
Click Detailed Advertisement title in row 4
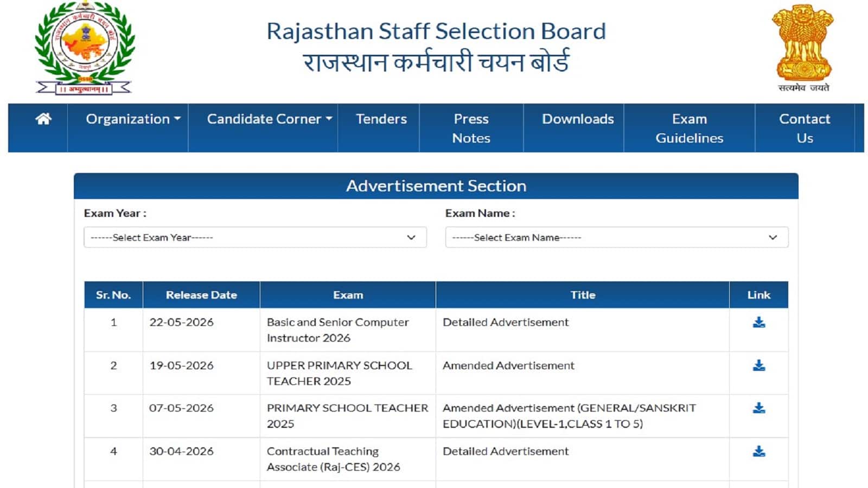[x=506, y=451]
